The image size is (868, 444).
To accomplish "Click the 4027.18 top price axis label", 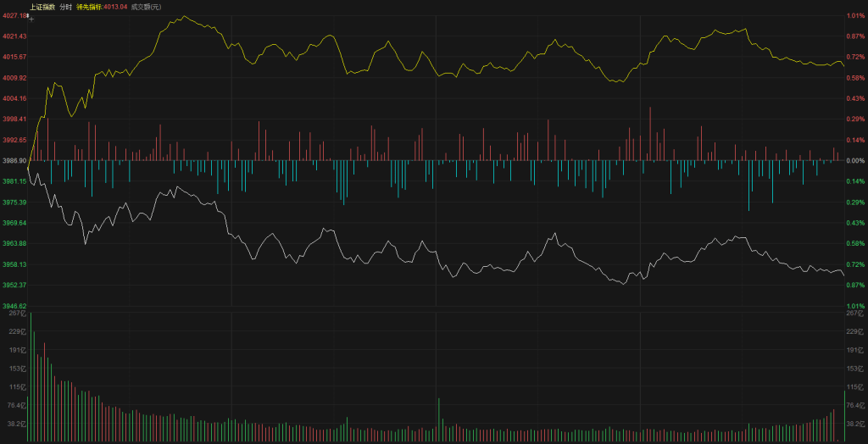I will (x=14, y=15).
